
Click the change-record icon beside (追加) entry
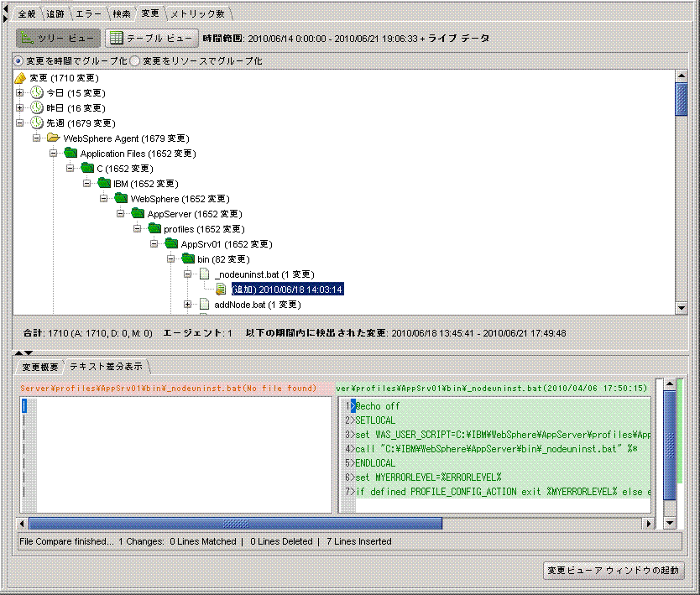pyautogui.click(x=221, y=290)
